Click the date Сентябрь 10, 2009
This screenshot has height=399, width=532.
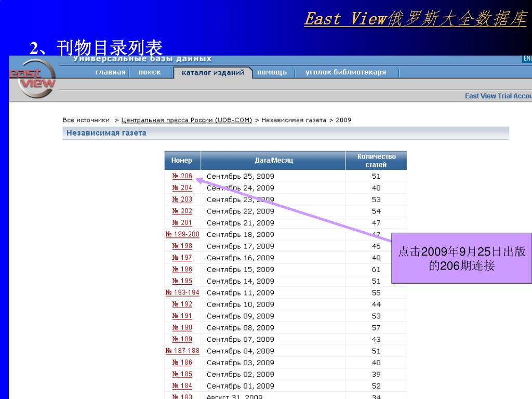click(241, 304)
